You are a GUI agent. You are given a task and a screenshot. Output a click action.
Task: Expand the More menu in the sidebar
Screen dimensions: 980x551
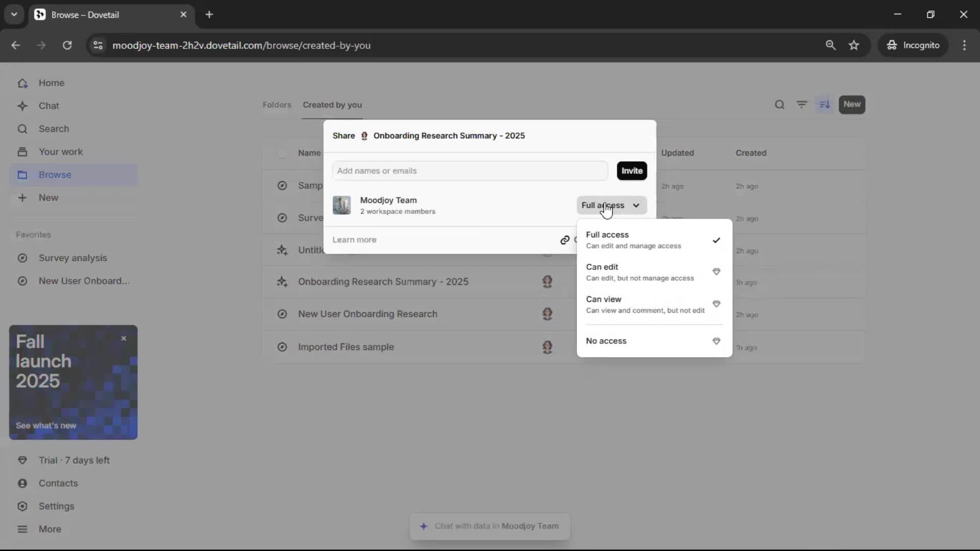[50, 529]
